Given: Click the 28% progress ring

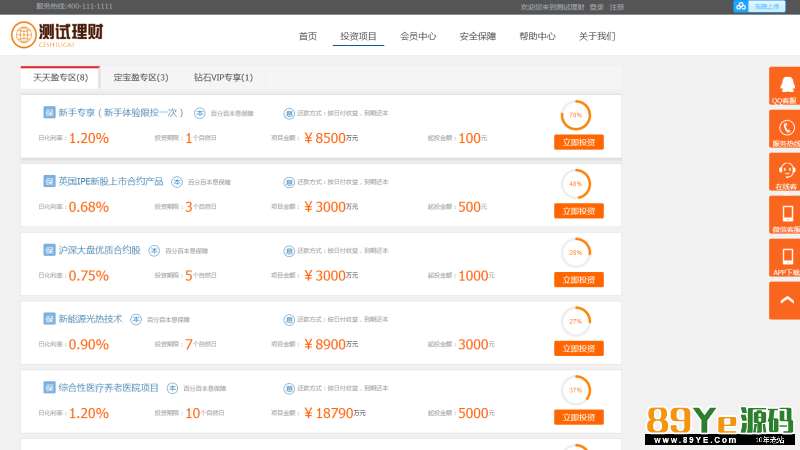Looking at the screenshot, I should click(576, 253).
